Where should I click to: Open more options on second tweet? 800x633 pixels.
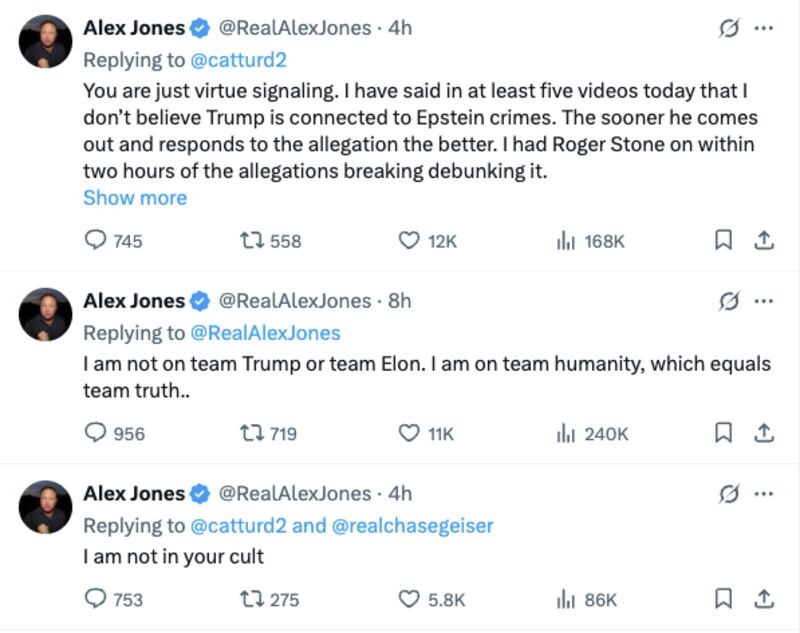point(764,301)
